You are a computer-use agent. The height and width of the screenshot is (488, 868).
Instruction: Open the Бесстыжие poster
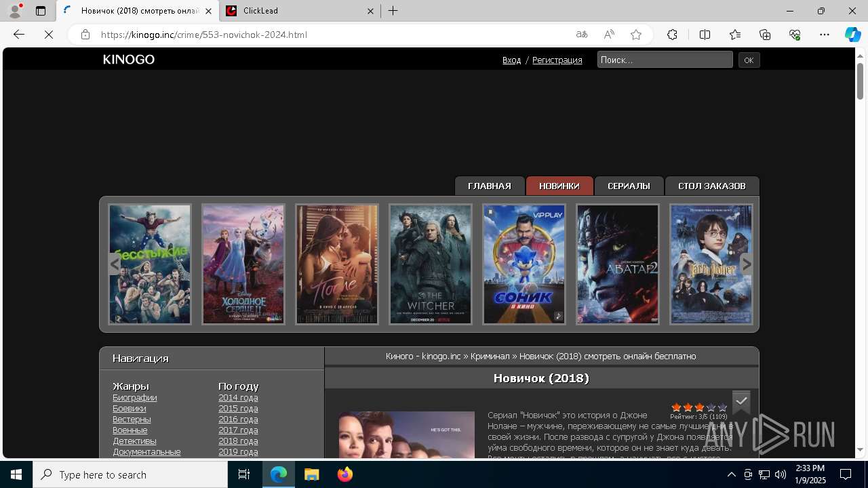point(150,264)
